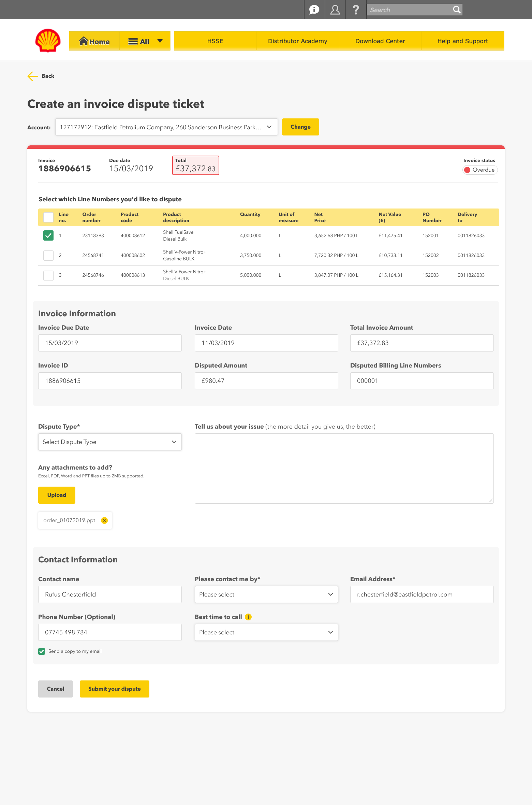The height and width of the screenshot is (805, 532).
Task: Click the Contact name field
Action: coord(110,594)
